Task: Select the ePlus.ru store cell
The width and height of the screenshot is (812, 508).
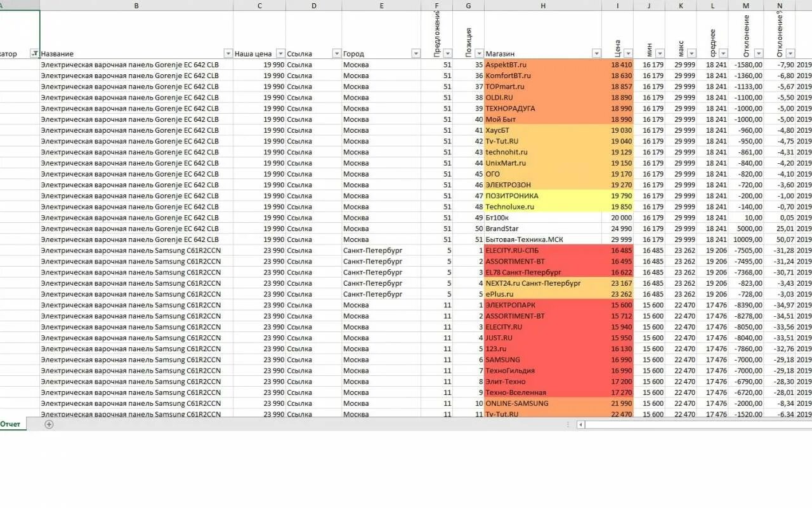Action: click(x=543, y=294)
